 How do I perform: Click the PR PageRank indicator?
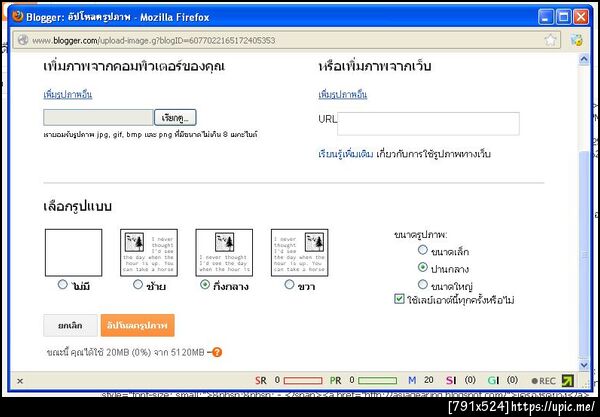(x=363, y=380)
